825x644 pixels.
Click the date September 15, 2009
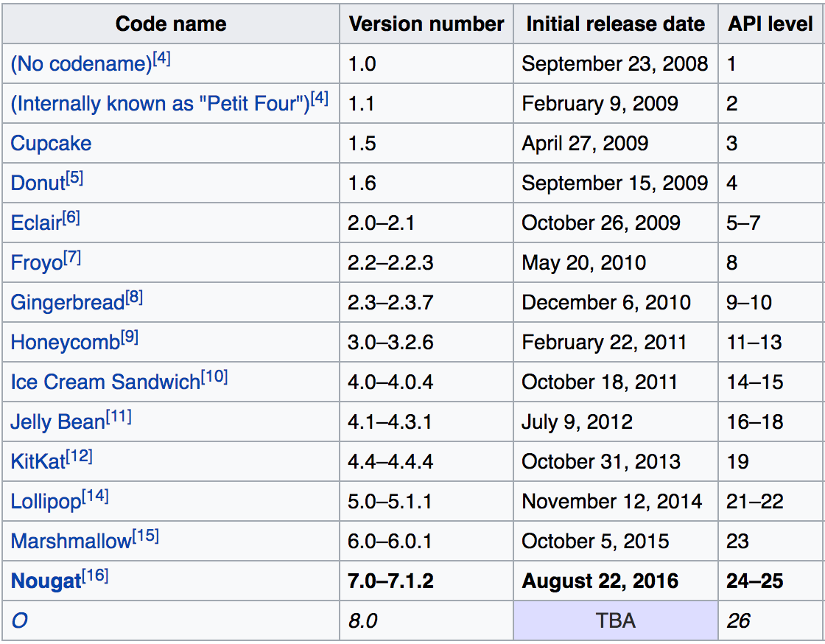(x=615, y=183)
